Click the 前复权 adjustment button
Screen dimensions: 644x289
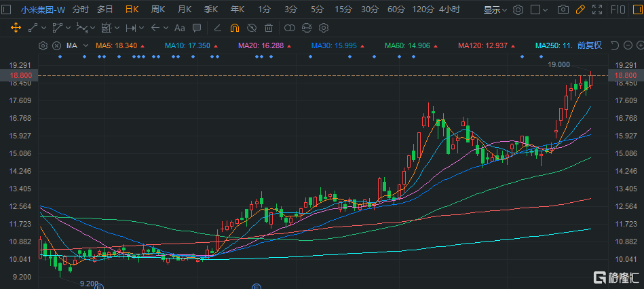[589, 45]
